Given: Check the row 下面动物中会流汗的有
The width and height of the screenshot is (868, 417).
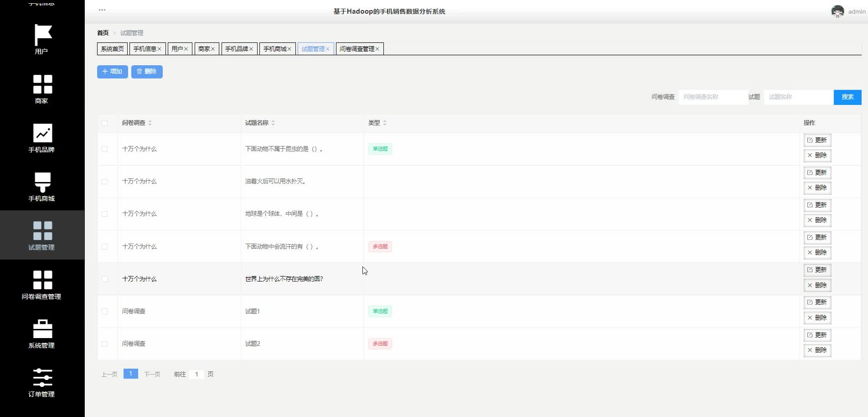Looking at the screenshot, I should pos(104,246).
